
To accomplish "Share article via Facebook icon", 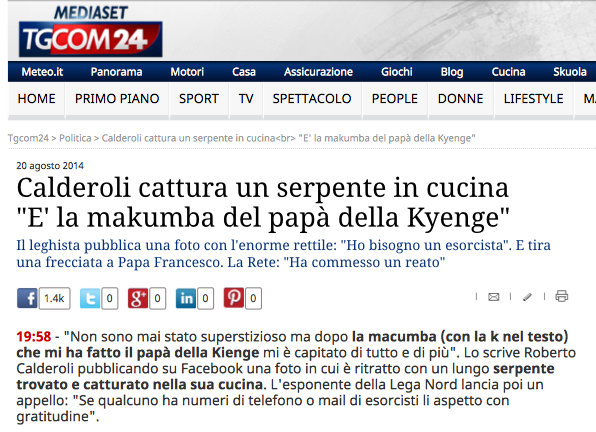I will [x=27, y=298].
